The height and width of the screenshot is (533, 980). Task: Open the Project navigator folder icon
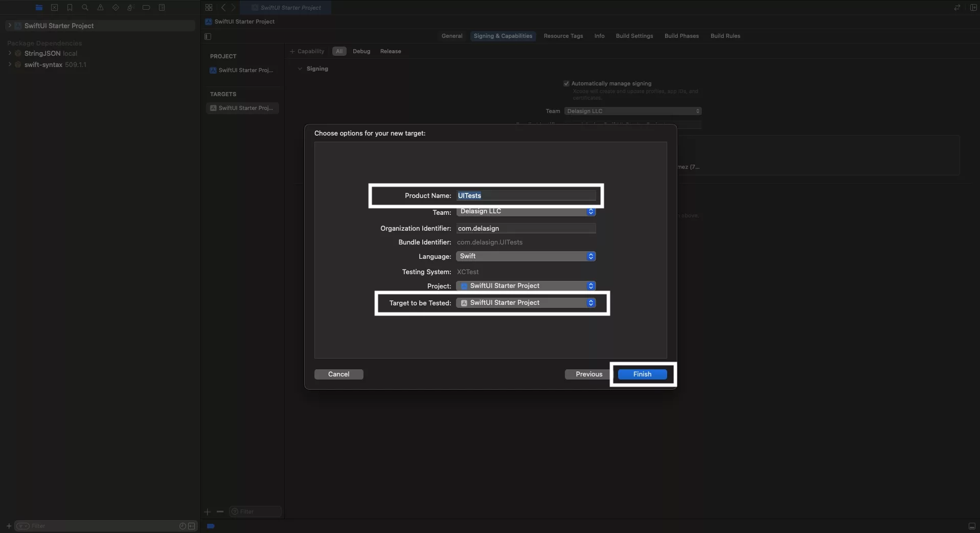(39, 8)
